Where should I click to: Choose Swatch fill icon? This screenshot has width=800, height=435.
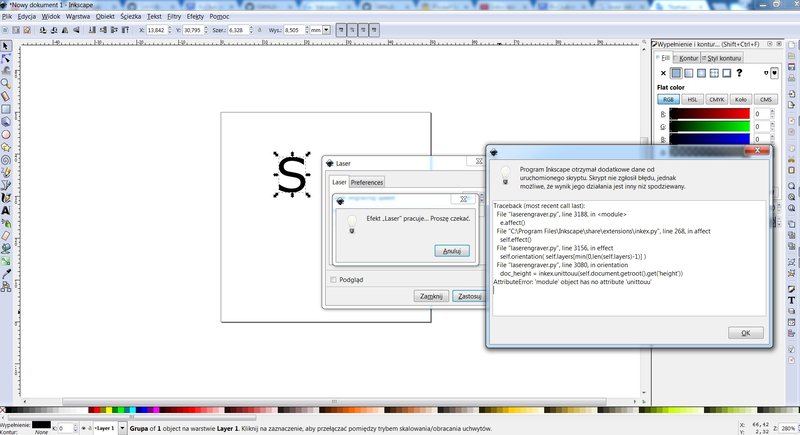pyautogui.click(x=727, y=73)
